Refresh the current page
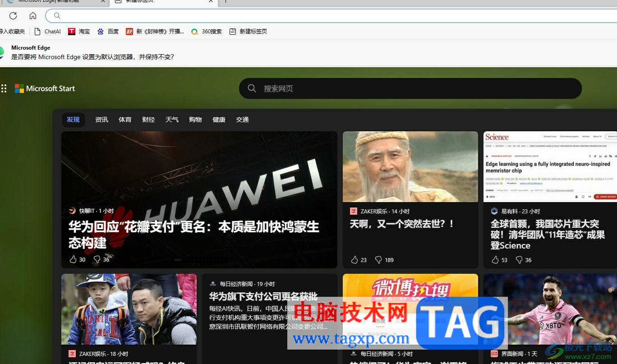617x364 pixels. 13,16
